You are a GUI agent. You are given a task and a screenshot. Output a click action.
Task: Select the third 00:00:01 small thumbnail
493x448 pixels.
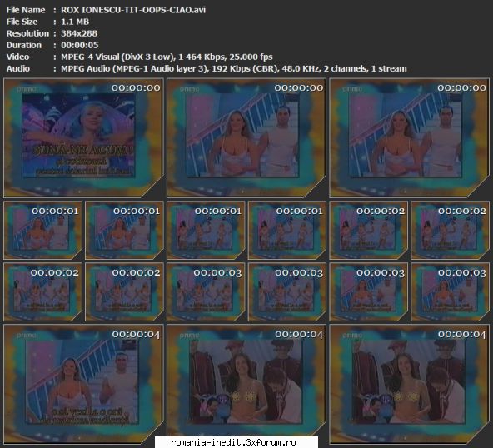coord(206,231)
